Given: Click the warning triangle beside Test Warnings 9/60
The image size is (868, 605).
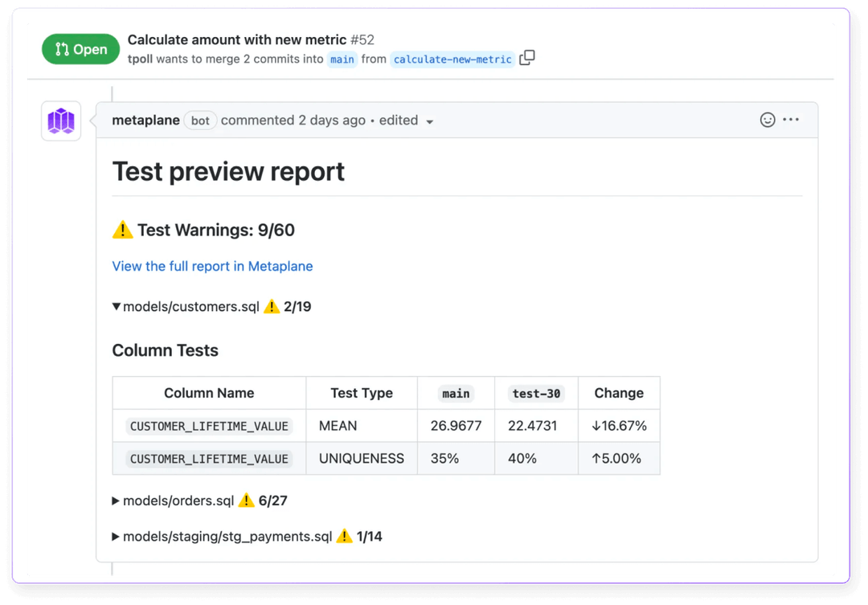Looking at the screenshot, I should (121, 230).
